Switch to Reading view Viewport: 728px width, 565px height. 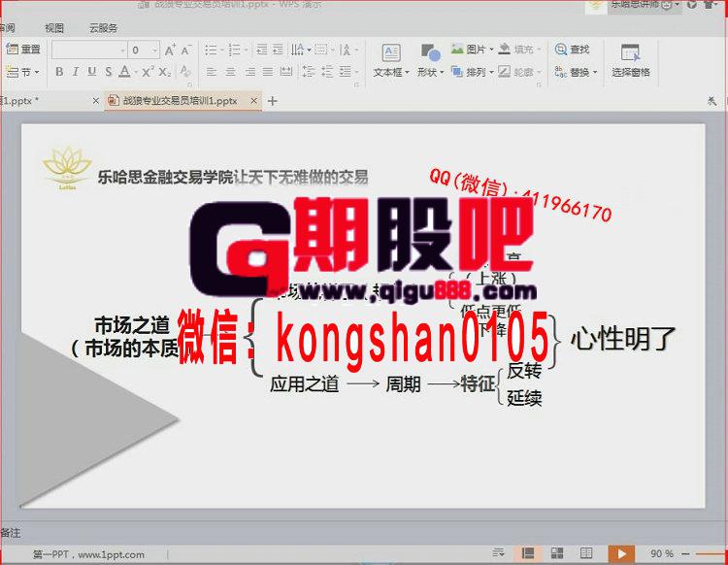point(586,553)
